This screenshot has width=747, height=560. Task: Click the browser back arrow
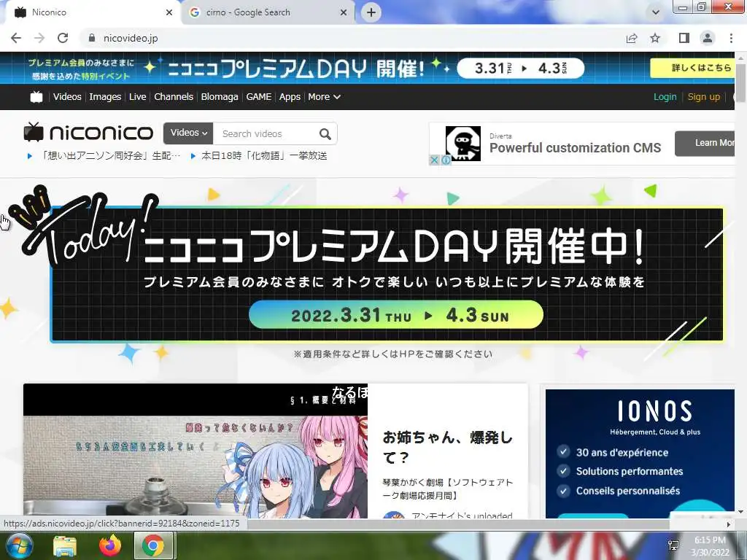pyautogui.click(x=16, y=38)
